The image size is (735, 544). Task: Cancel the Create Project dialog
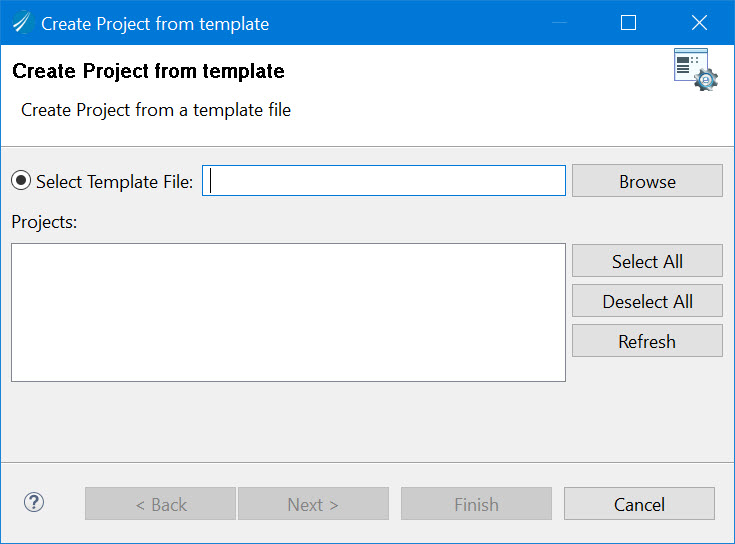pos(639,504)
